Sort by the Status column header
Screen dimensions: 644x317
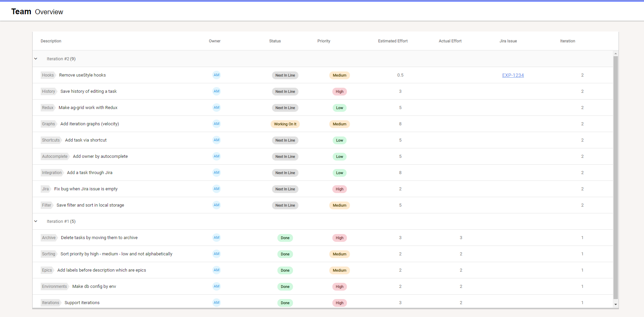[275, 41]
